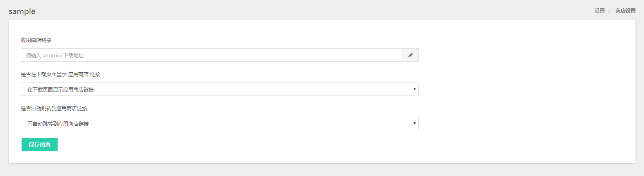Focus the android 下载地址 input field

click(212, 55)
